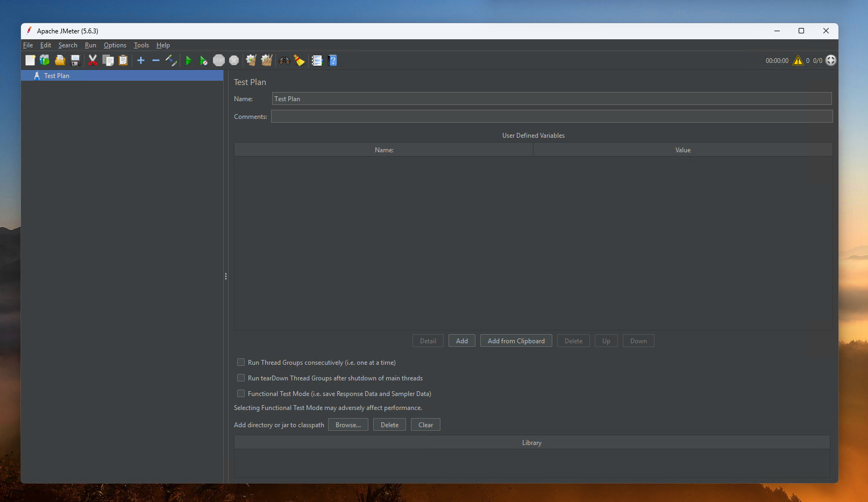This screenshot has height=502, width=868.
Task: Click Start no pauses icon
Action: (x=203, y=60)
